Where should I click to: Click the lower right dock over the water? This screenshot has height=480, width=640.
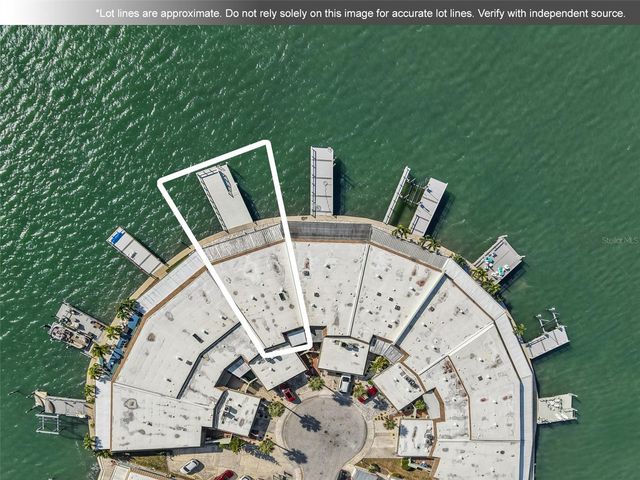556,408
